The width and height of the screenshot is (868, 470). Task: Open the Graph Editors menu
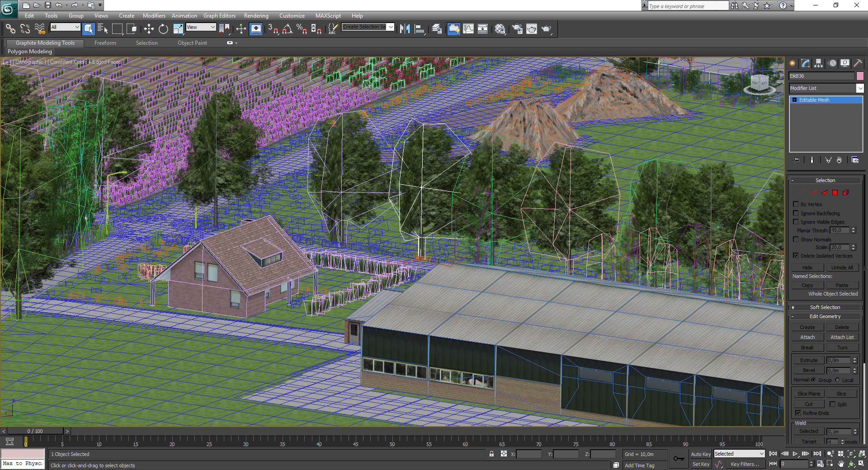[219, 15]
